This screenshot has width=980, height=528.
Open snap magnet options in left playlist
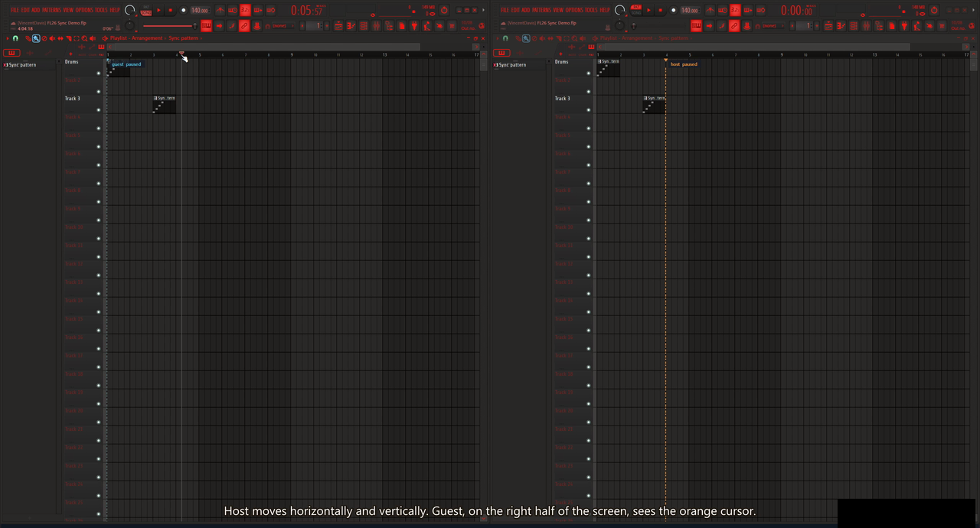[15, 38]
